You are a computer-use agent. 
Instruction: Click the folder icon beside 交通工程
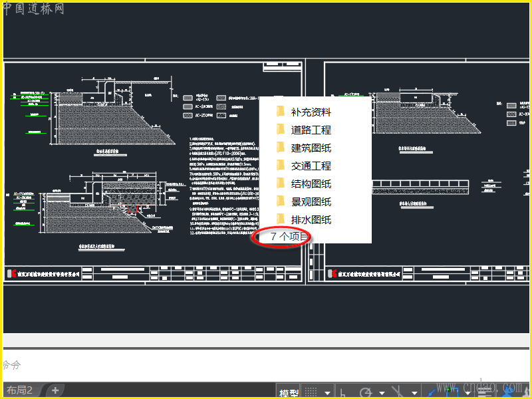(x=280, y=165)
